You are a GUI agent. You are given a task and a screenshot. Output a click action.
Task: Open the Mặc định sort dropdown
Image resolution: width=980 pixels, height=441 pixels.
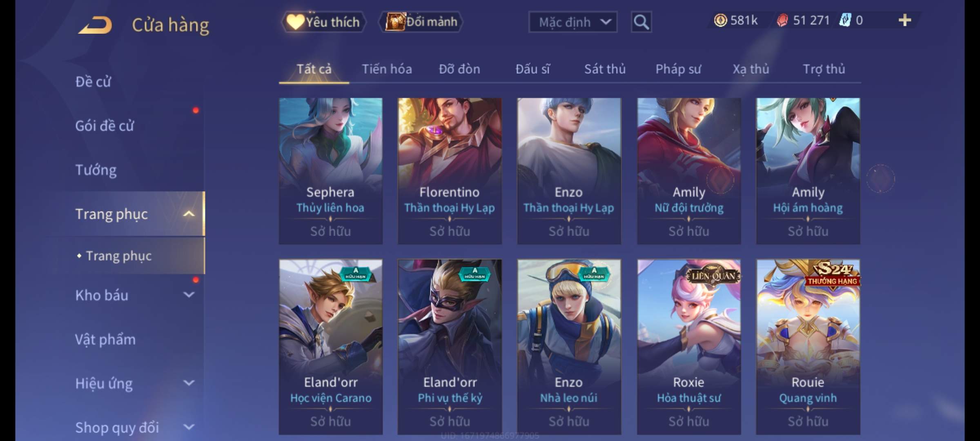point(573,22)
